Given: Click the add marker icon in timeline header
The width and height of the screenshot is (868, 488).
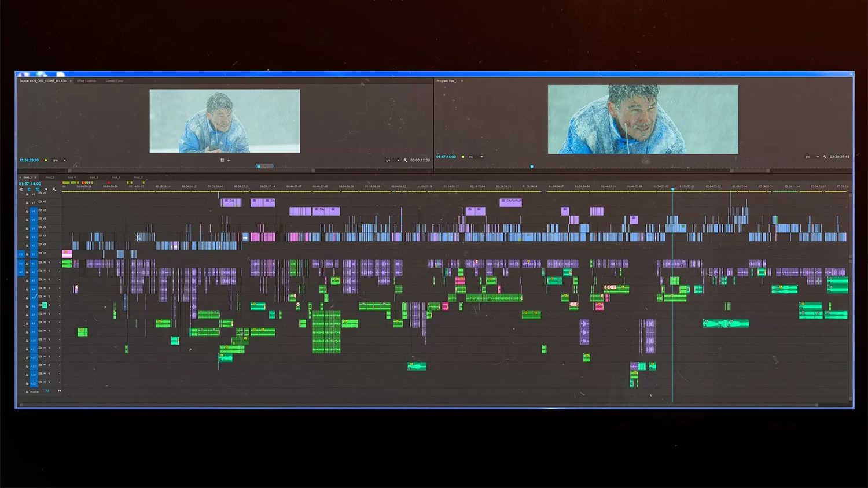Looking at the screenshot, I should (46, 189).
